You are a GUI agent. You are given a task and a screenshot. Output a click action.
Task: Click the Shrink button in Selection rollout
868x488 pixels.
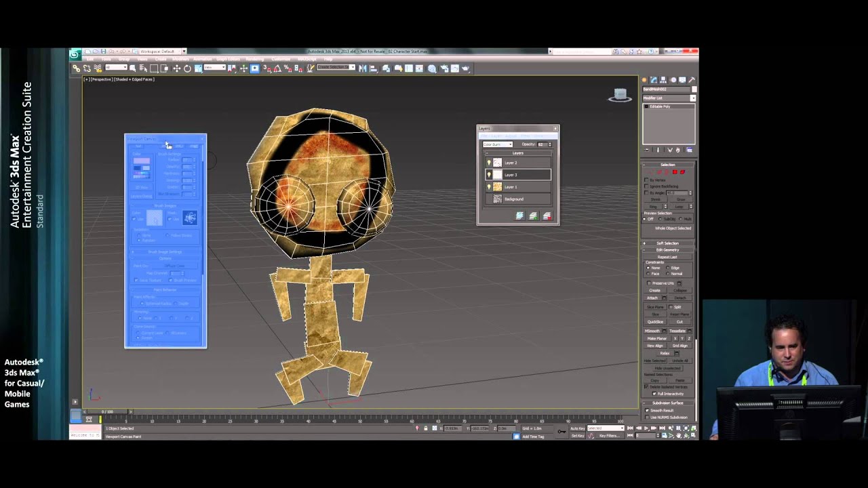[654, 199]
